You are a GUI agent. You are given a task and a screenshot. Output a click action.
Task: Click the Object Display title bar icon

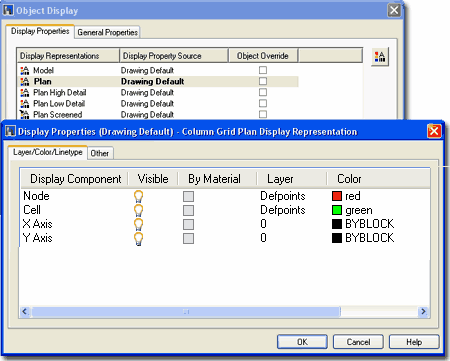[x=8, y=10]
